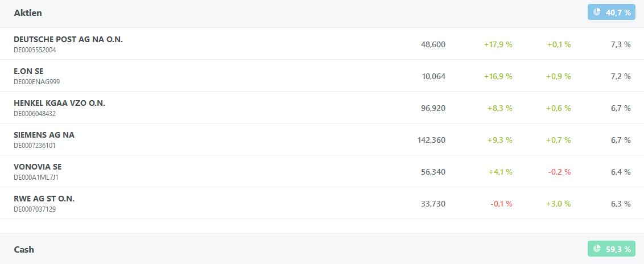Open RWE AG ST O.N. position
The height and width of the screenshot is (264, 644).
coord(44,199)
